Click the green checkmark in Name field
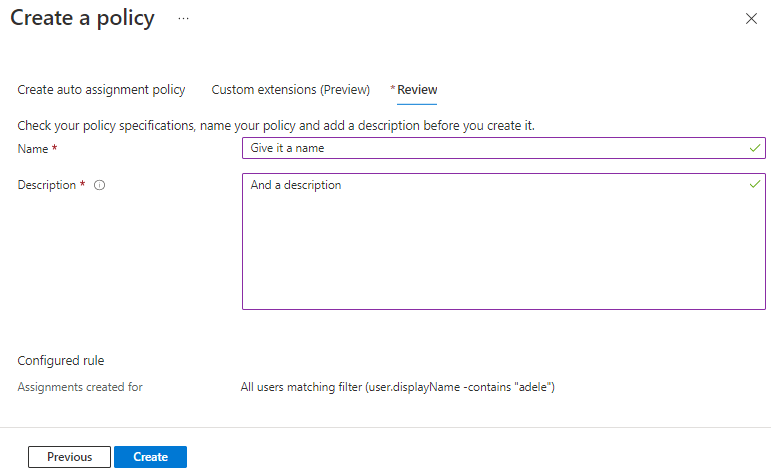771x476 pixels. tap(754, 148)
